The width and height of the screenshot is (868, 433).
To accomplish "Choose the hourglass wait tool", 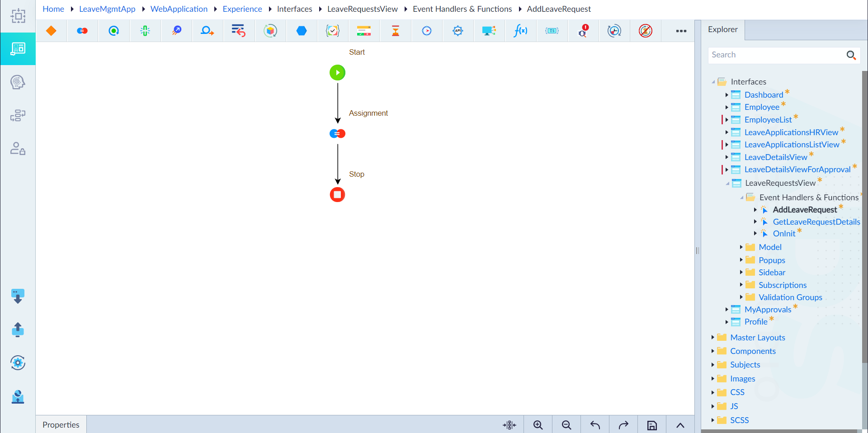I will tap(396, 31).
